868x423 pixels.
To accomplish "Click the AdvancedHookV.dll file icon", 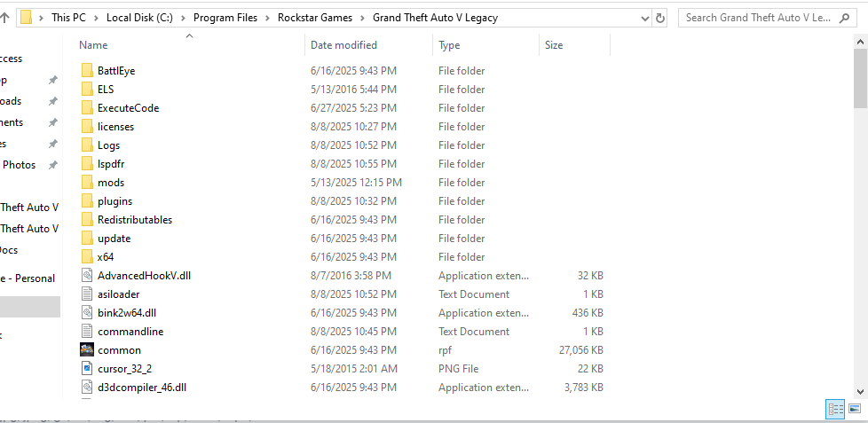I will pyautogui.click(x=87, y=276).
